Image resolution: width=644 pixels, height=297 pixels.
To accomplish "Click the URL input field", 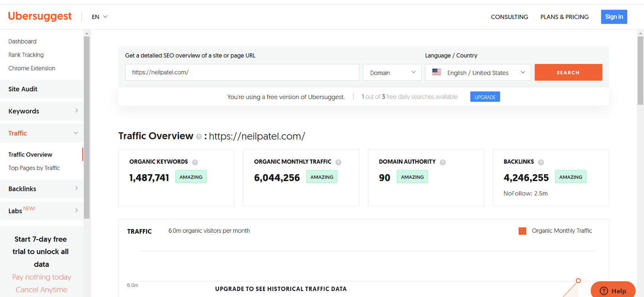I will coord(242,72).
